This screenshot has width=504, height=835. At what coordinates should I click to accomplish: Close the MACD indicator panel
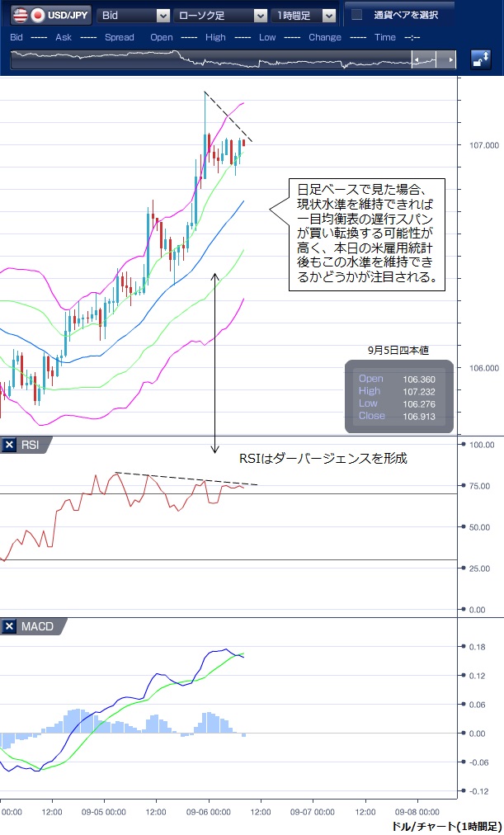(10, 627)
